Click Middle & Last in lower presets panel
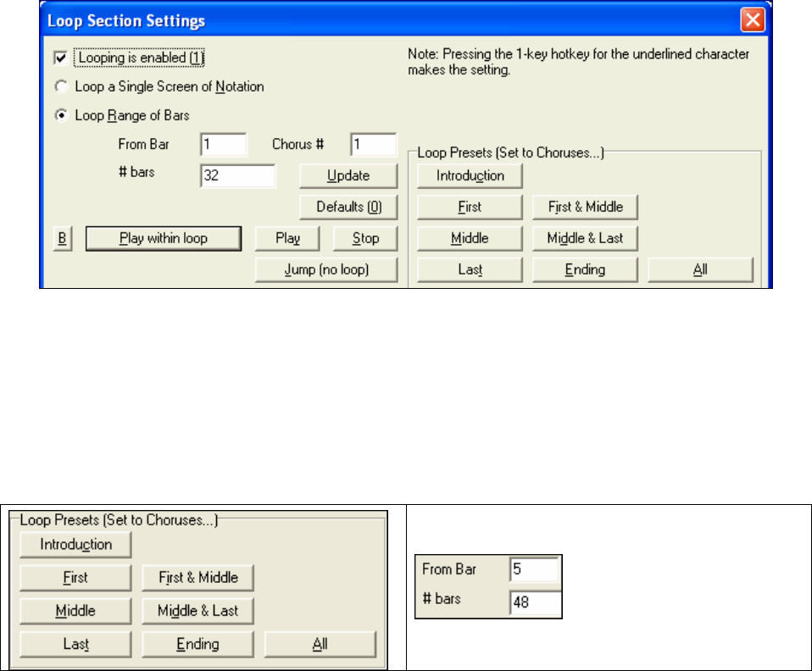Image resolution: width=812 pixels, height=671 pixels. tap(197, 611)
